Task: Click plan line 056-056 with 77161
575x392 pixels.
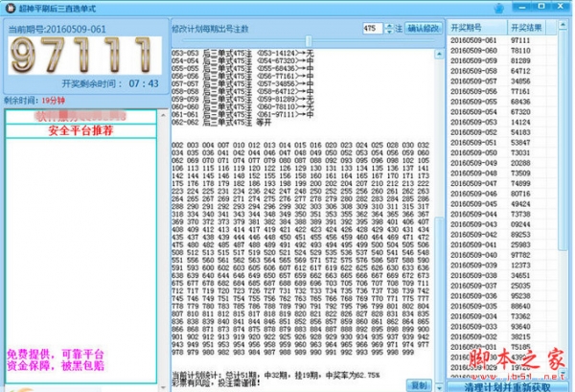Action: click(x=242, y=77)
